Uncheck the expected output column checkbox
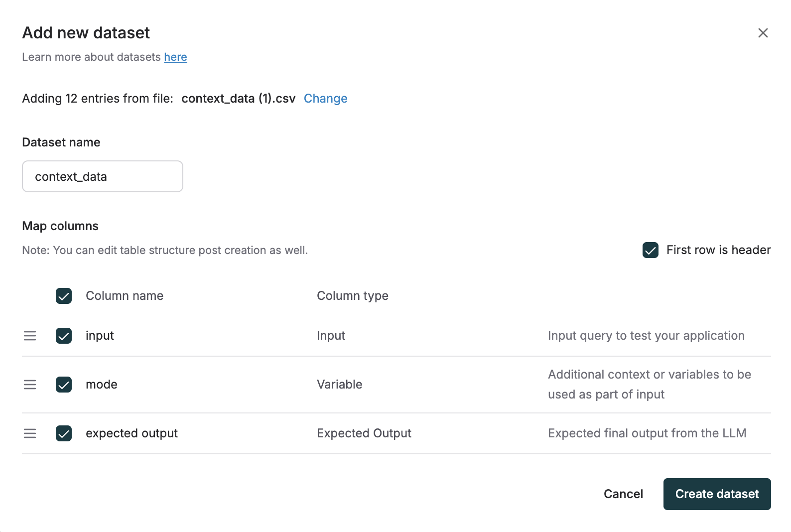 (63, 433)
